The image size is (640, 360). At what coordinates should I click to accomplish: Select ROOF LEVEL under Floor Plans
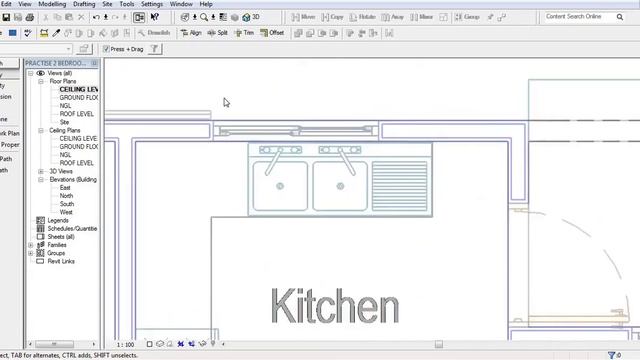click(77, 114)
